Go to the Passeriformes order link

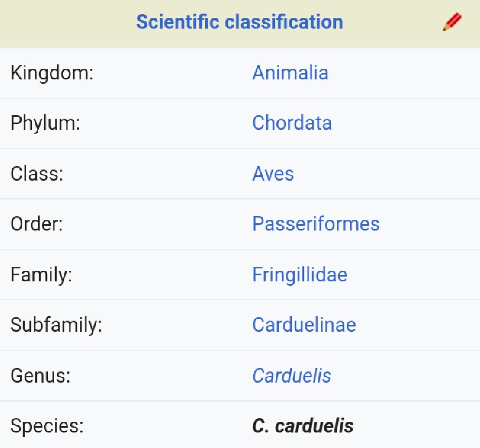pyautogui.click(x=315, y=224)
